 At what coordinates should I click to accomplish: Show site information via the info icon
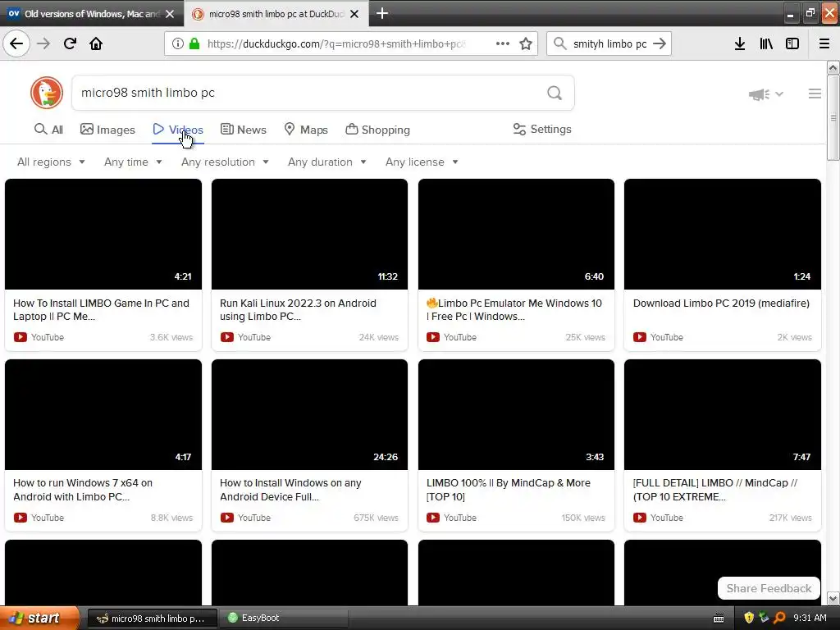click(178, 43)
